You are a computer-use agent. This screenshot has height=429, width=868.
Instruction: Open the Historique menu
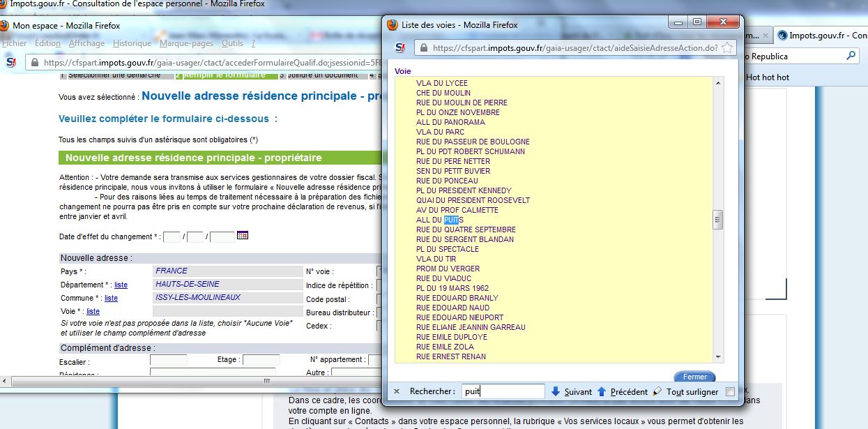point(132,43)
